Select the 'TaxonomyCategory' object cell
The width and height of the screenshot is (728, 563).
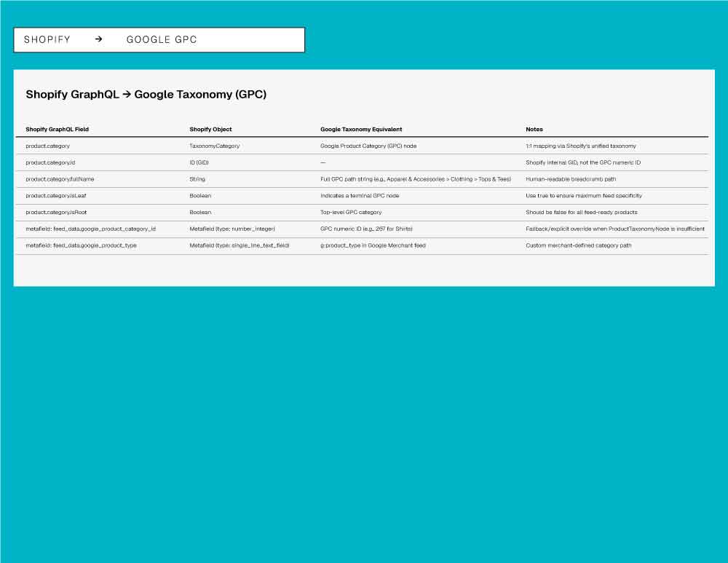coord(215,146)
